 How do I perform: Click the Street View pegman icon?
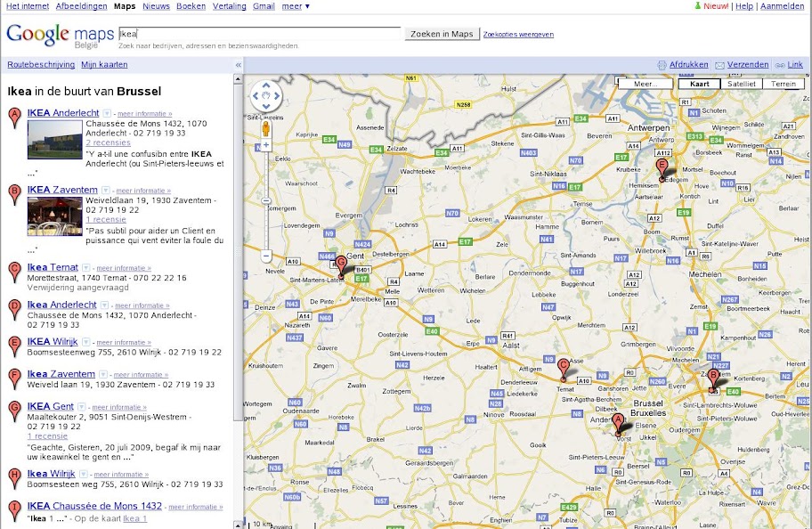tap(265, 128)
